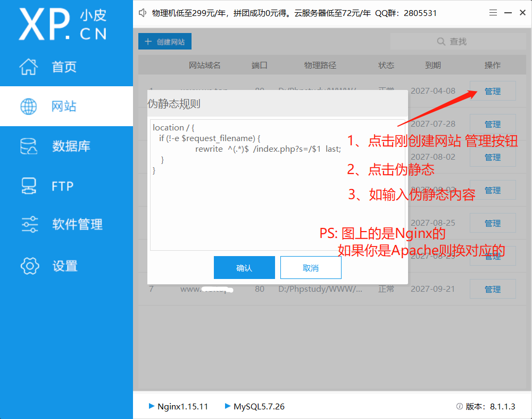This screenshot has height=419, width=532.
Task: Click the database icon beside 数据库
Action: pyautogui.click(x=29, y=146)
